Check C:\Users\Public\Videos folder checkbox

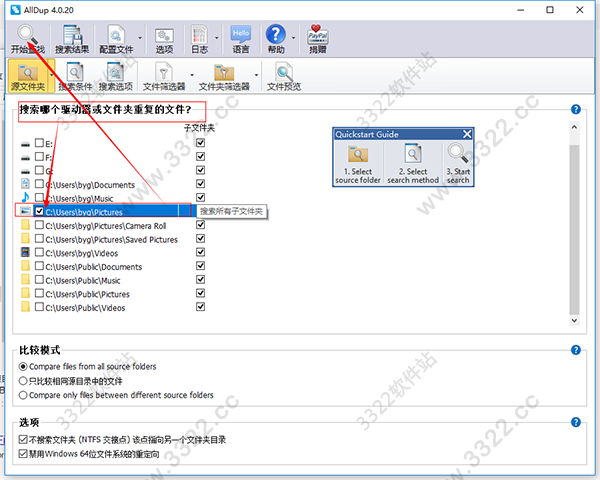(x=39, y=307)
